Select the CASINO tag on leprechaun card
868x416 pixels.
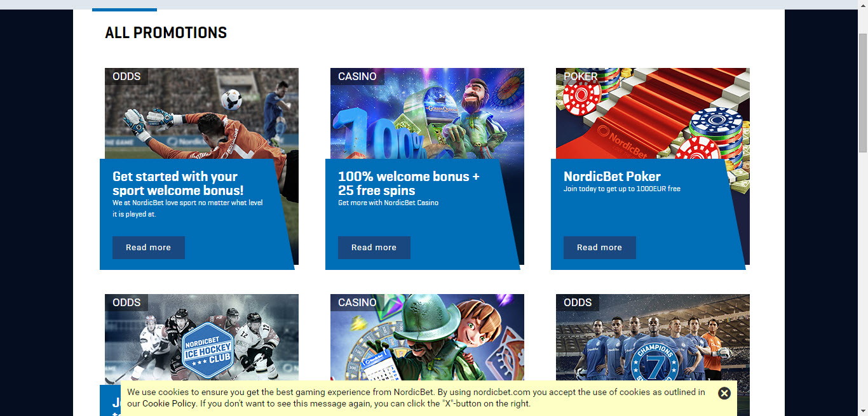coord(357,302)
